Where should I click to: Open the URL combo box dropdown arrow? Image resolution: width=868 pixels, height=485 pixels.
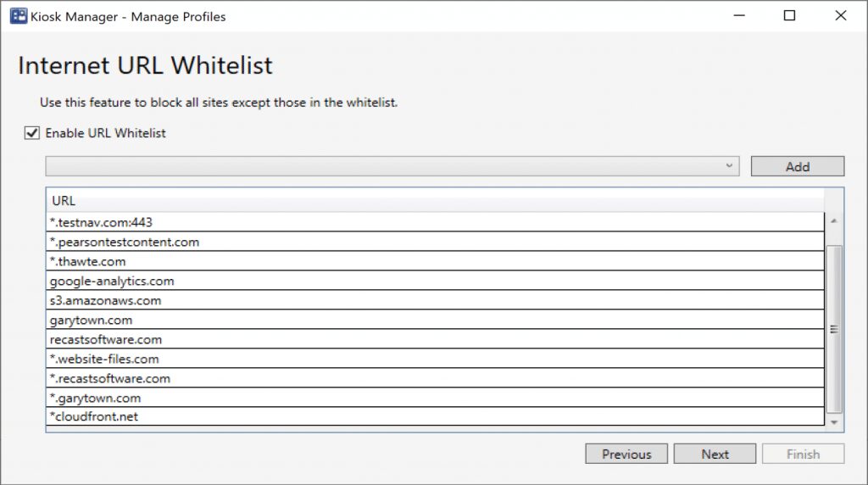coord(729,166)
